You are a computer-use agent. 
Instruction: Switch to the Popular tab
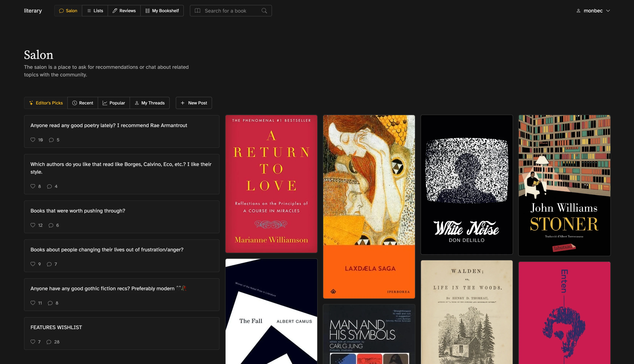[114, 103]
